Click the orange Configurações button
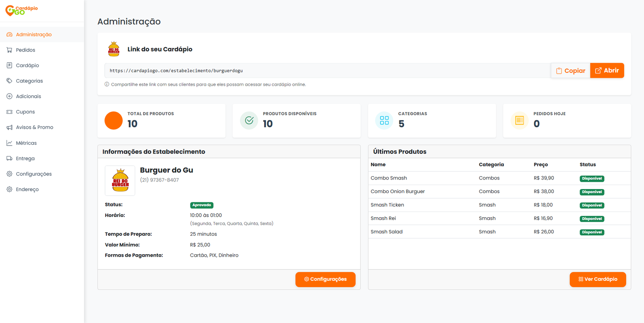This screenshot has width=644, height=323. pos(325,279)
